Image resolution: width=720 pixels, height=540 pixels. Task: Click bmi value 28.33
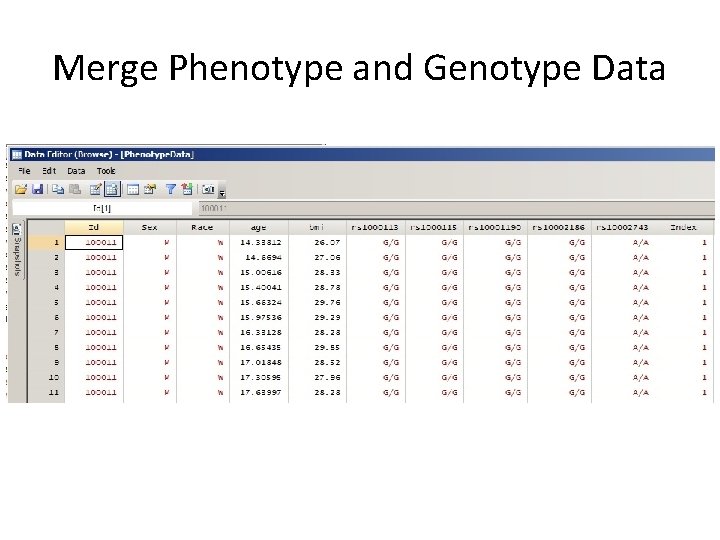pos(327,273)
